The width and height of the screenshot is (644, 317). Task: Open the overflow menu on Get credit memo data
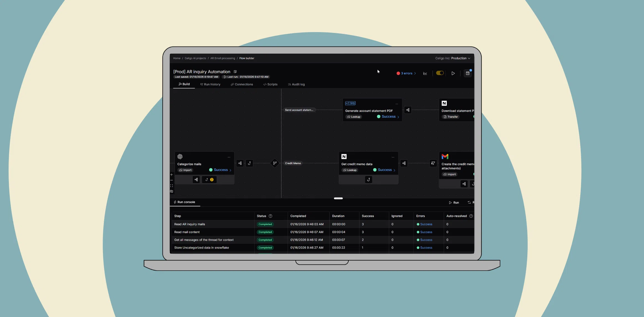coord(393,157)
